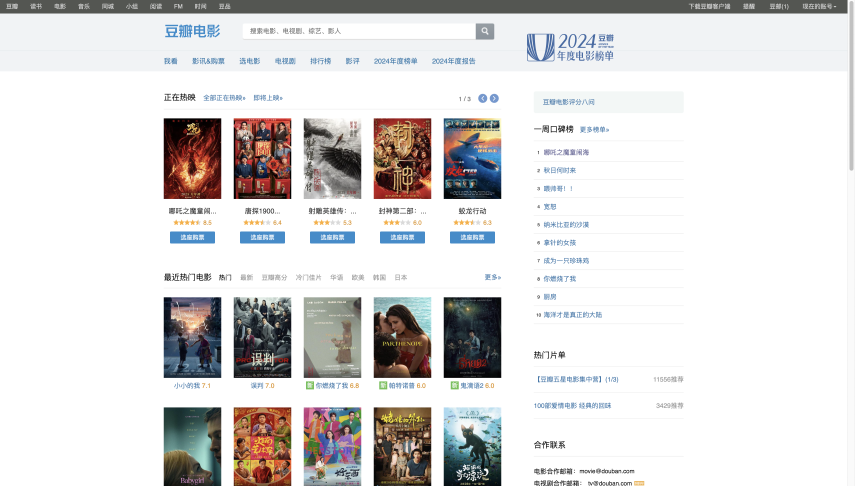Open 豆瓣电影评分八问 link
This screenshot has height=486, width=855.
coord(569,102)
